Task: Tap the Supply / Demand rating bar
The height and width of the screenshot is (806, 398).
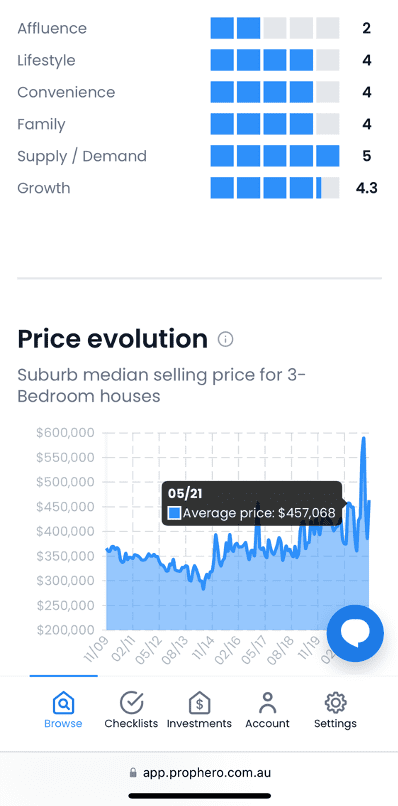Action: pos(275,156)
